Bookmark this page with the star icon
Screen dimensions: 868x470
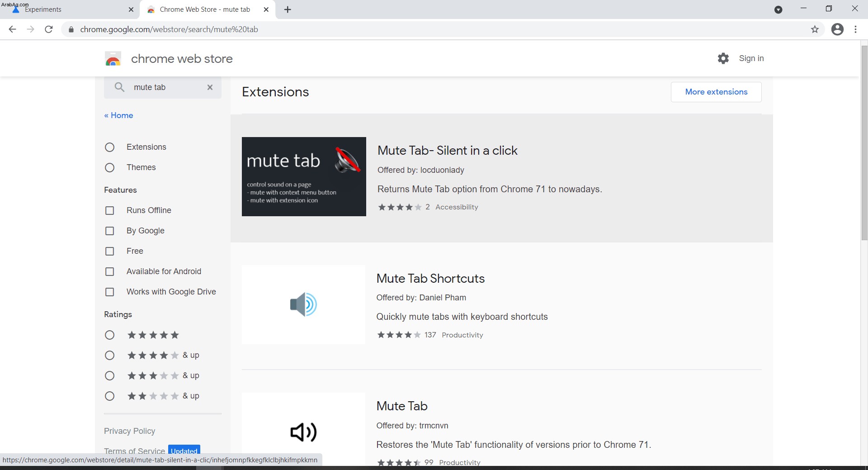pyautogui.click(x=815, y=29)
